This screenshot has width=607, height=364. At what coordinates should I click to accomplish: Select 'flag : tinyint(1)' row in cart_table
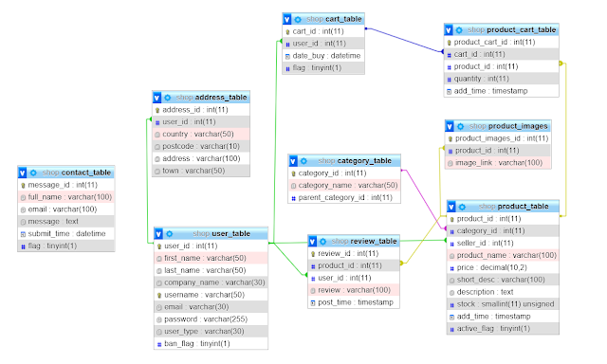(x=323, y=67)
